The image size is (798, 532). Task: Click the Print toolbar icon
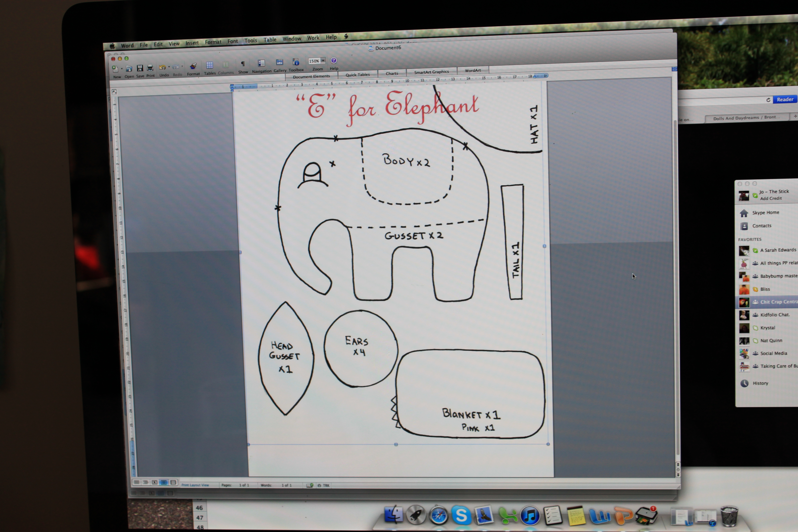[x=150, y=68]
